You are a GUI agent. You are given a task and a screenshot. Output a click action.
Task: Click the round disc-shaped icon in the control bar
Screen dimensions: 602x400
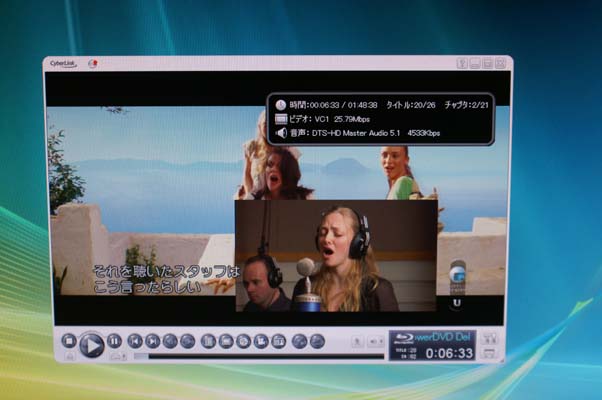point(243,341)
